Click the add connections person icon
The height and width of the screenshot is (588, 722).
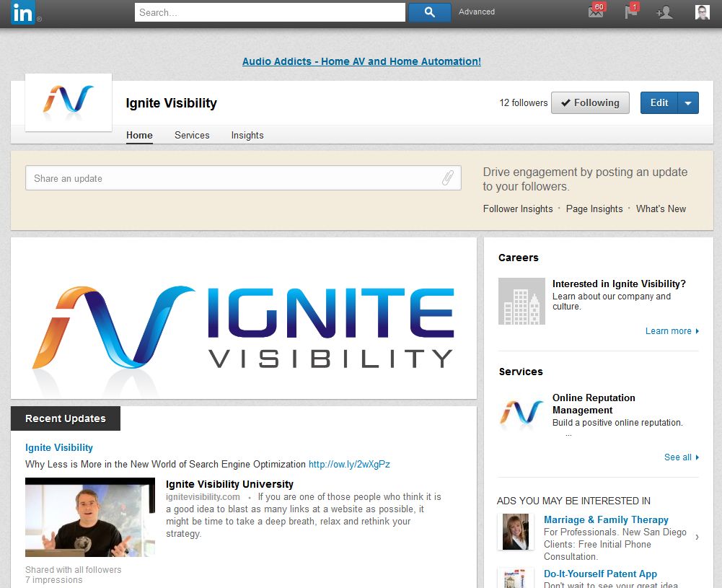click(664, 12)
